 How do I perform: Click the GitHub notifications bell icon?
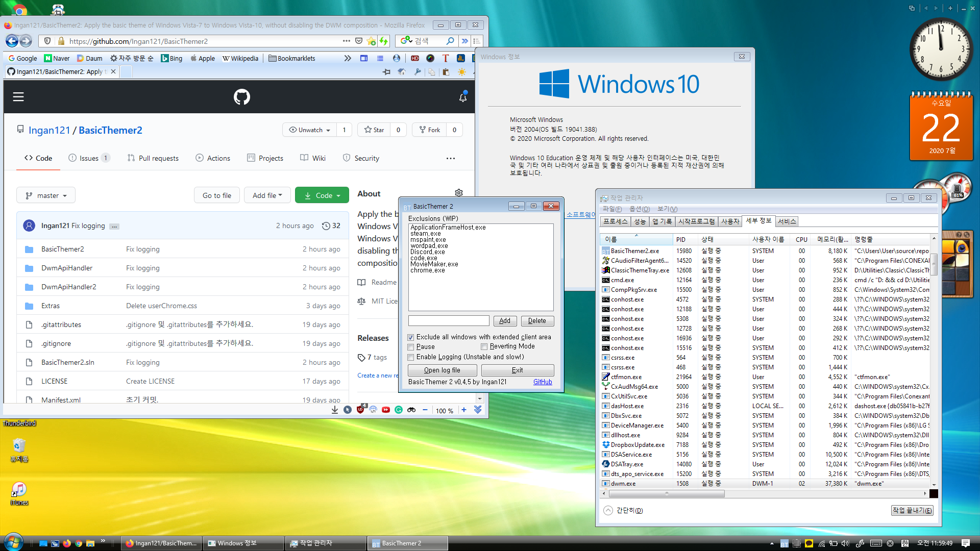(x=462, y=97)
